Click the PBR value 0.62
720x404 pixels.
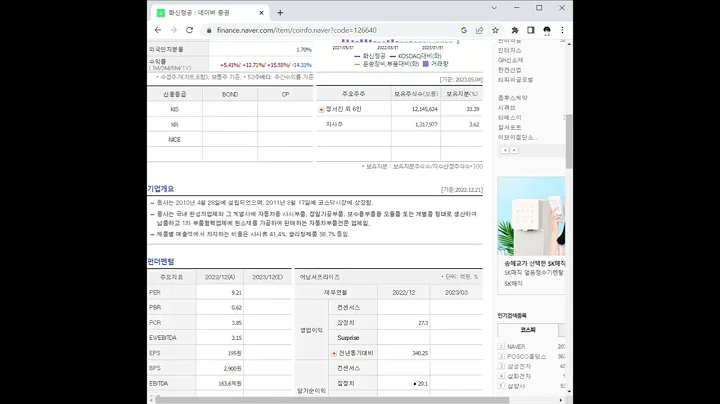236,308
